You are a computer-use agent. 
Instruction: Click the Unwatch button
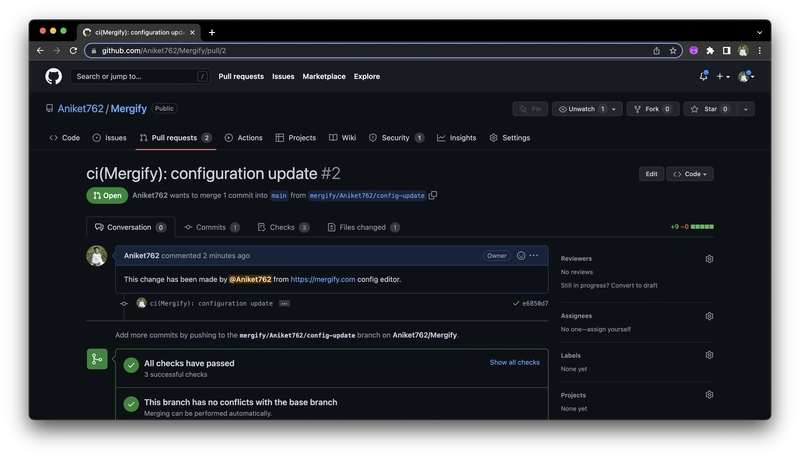pos(582,109)
